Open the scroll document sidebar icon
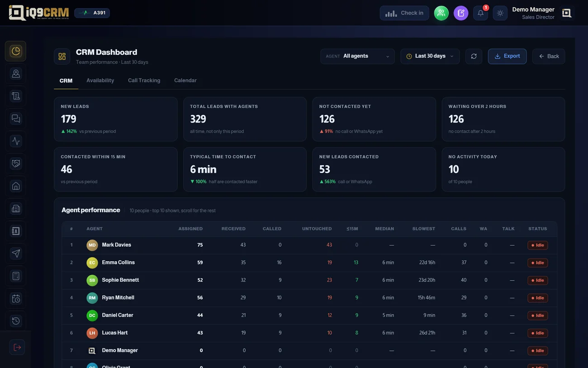Screen dimensions: 588x368 (16, 96)
